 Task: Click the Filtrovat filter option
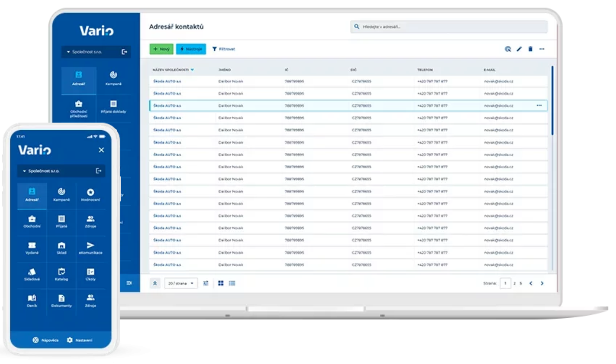coord(224,49)
